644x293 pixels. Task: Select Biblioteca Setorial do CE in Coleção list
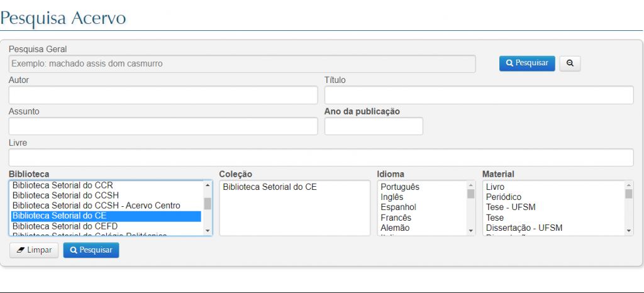click(x=270, y=187)
